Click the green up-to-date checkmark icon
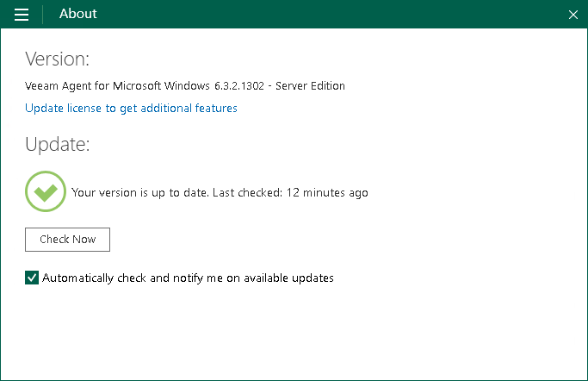588x381 pixels. [46, 191]
